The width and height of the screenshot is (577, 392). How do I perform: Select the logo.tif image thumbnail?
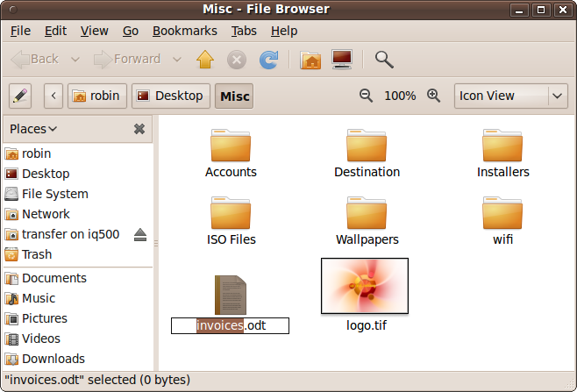tap(365, 286)
